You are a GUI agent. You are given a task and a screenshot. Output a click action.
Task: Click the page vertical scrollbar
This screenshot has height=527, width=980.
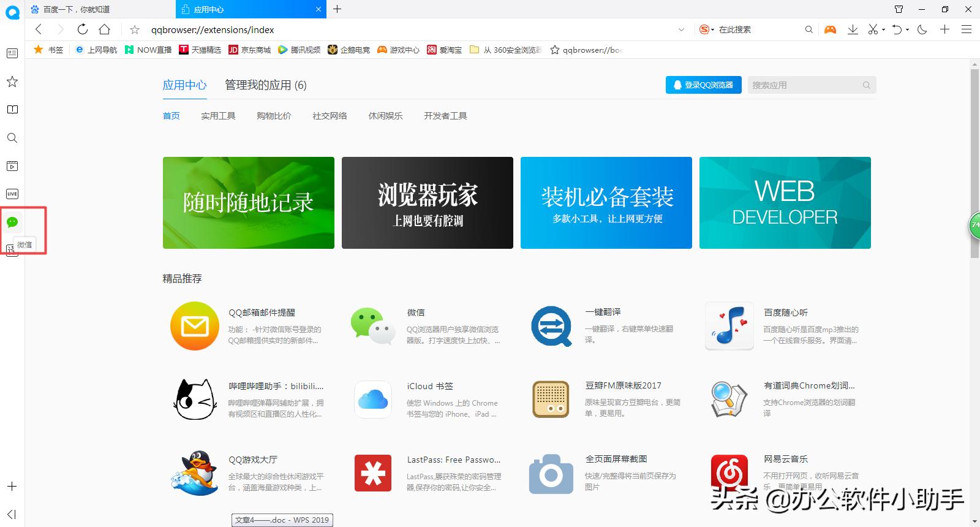click(x=974, y=164)
